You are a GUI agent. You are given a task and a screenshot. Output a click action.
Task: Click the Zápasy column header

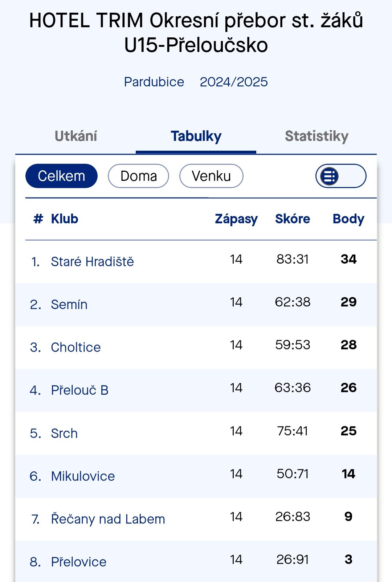(x=236, y=219)
